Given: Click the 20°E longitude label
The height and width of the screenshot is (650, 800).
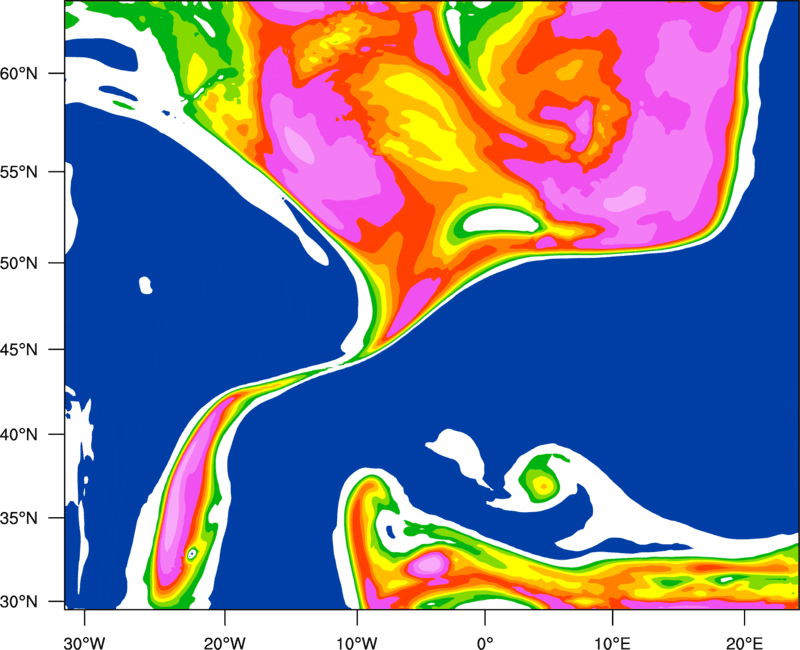Looking at the screenshot, I should pos(744,643).
